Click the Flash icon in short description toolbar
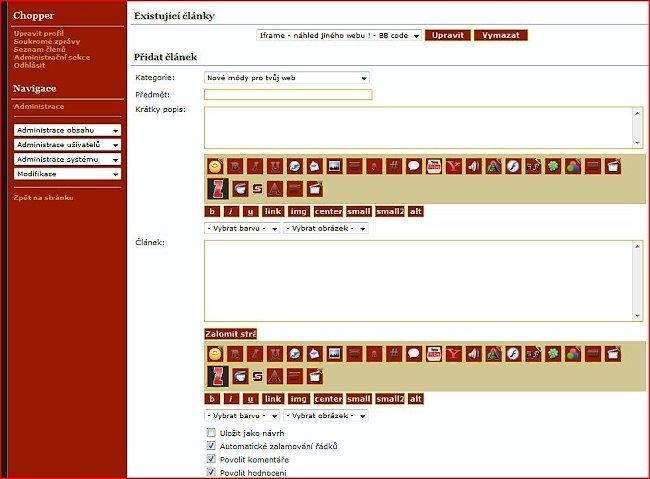This screenshot has height=479, width=650. 512,166
